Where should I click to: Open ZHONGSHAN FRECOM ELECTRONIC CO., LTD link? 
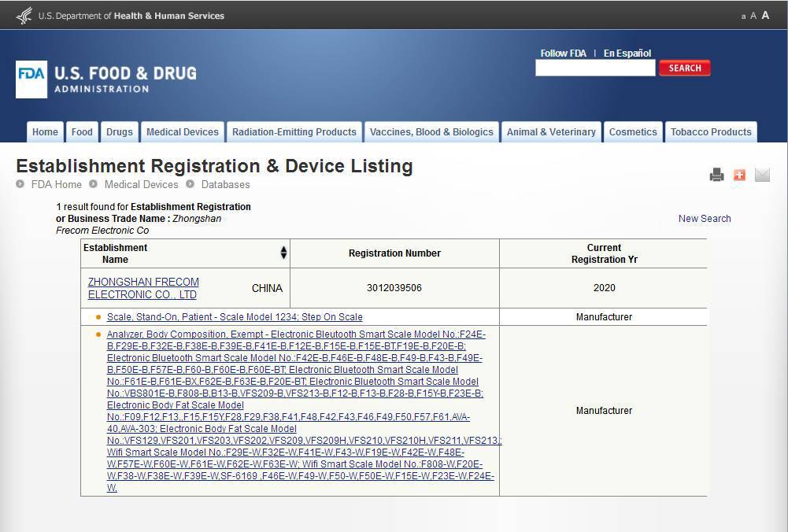pos(143,288)
